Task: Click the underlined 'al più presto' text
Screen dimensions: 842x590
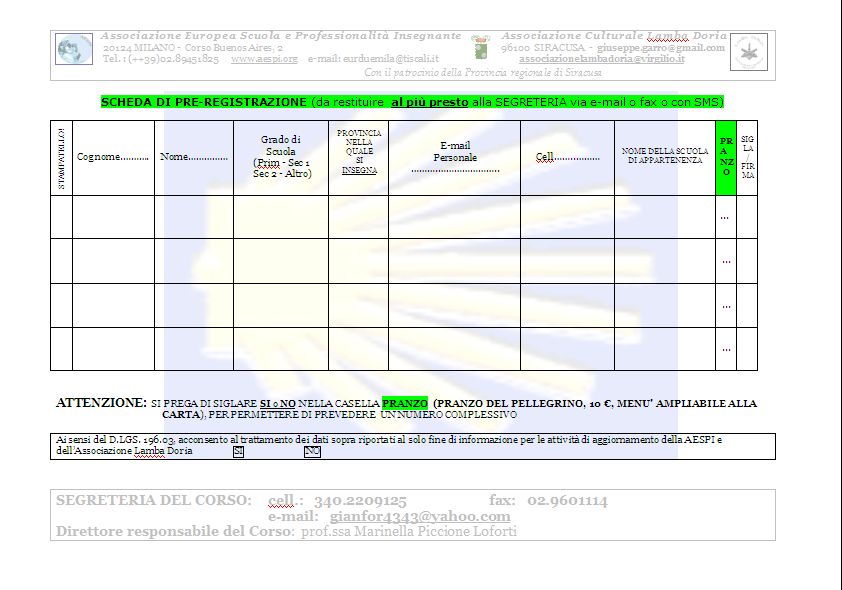Action: click(430, 102)
